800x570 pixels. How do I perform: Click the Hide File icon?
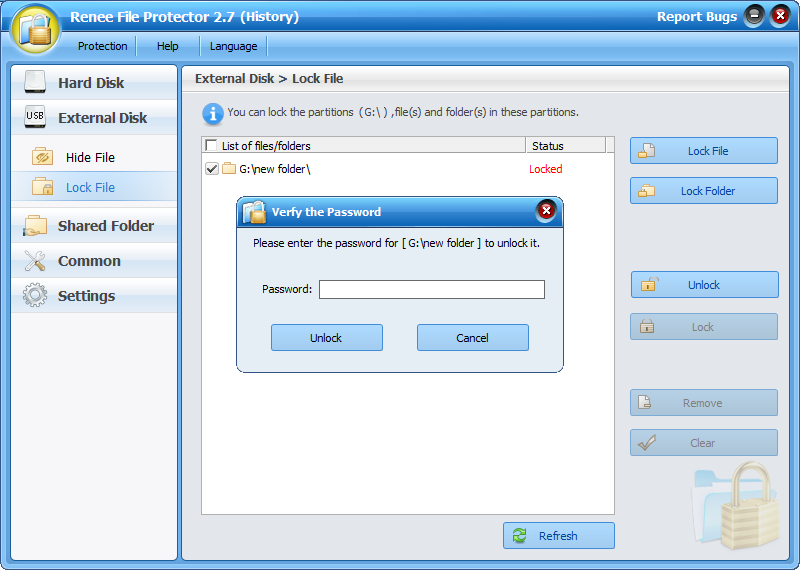[x=43, y=157]
